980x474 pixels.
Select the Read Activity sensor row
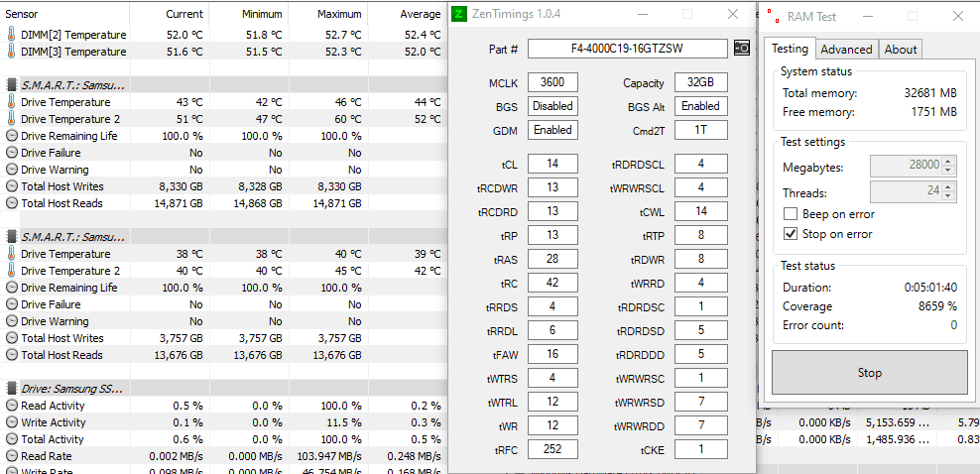[x=222, y=406]
